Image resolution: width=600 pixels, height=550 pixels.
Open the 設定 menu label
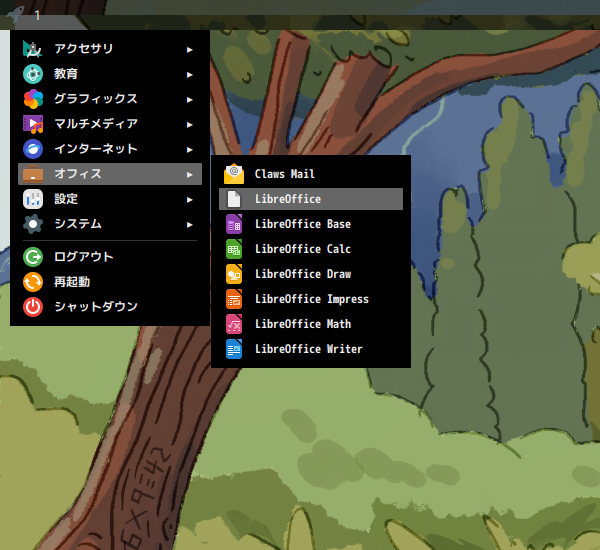click(x=66, y=199)
